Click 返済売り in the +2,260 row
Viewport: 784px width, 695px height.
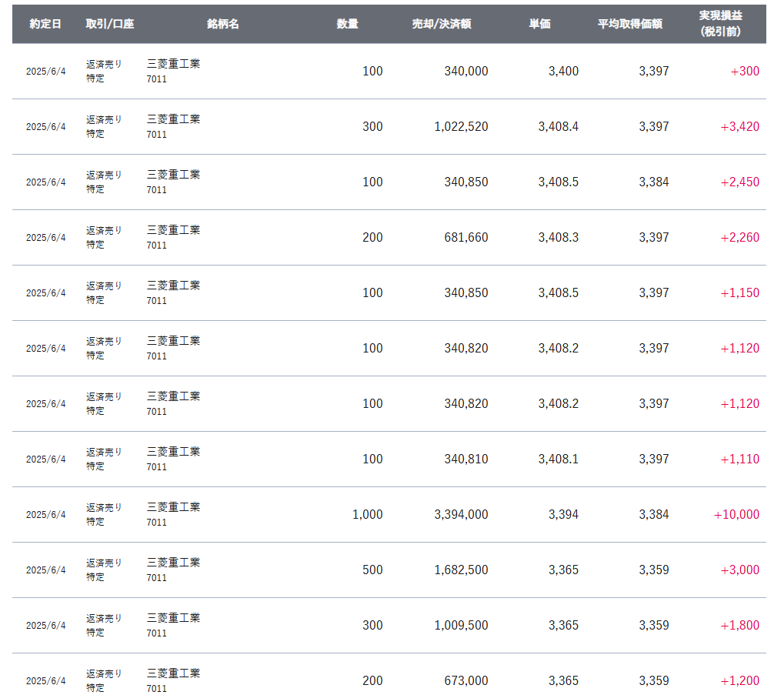[104, 230]
